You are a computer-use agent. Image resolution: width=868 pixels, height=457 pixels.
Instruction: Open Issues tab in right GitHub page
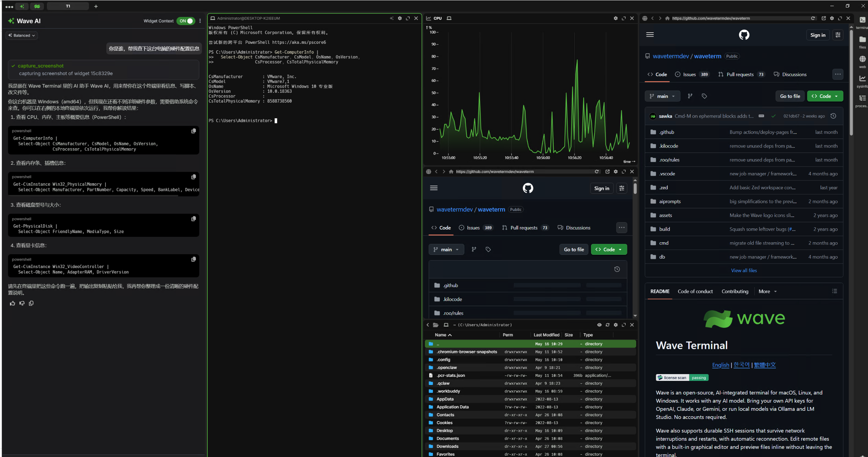[x=692, y=74]
